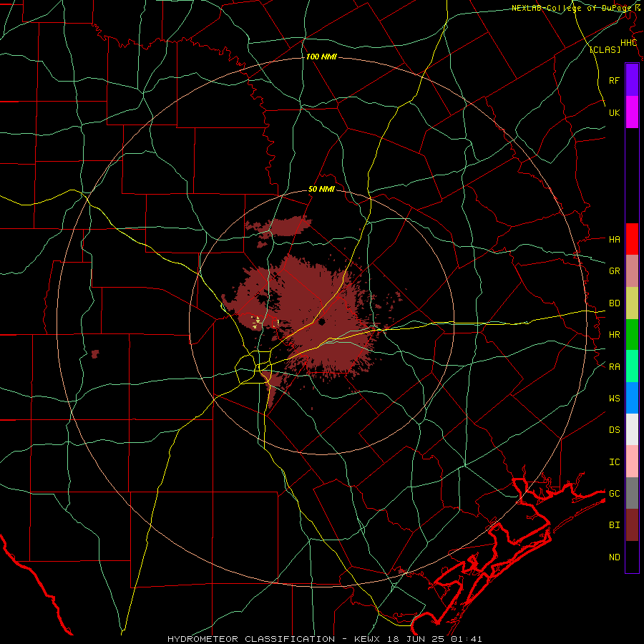644x644 pixels.
Task: Click the magenta UK legend color swatch
Action: pyautogui.click(x=632, y=112)
